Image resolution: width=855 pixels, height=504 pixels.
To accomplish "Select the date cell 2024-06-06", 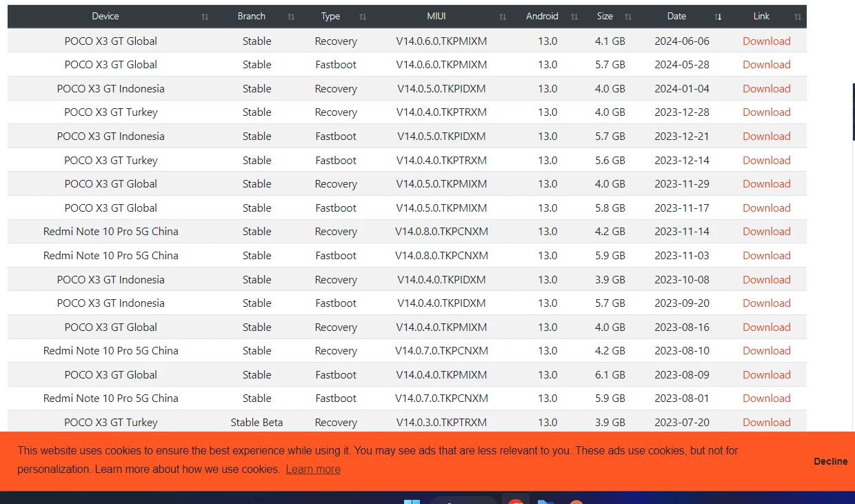I will [x=682, y=41].
